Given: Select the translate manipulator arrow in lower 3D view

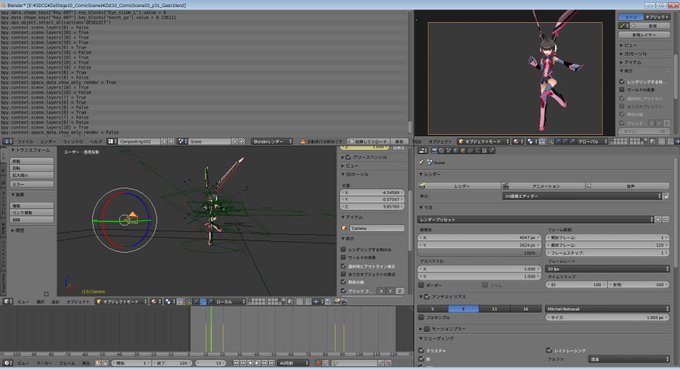Looking at the screenshot, I should coord(195,301).
